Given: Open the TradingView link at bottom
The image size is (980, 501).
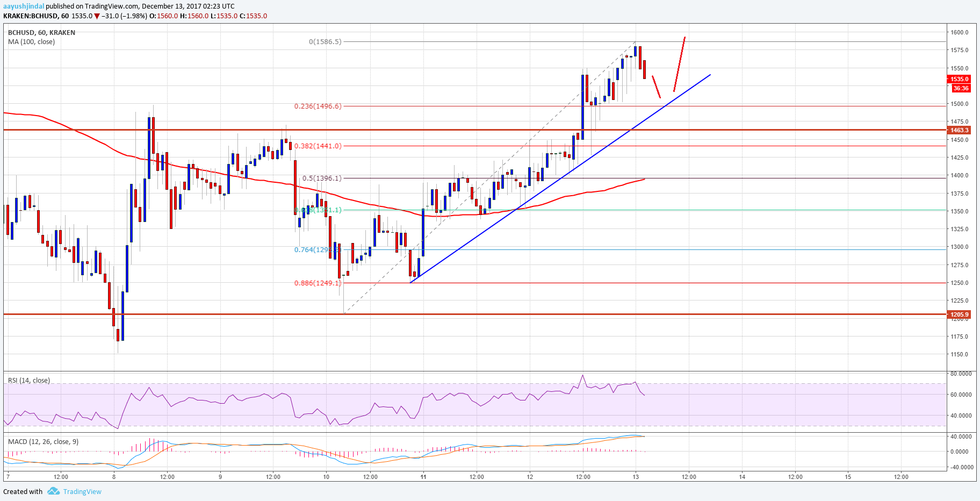Looking at the screenshot, I should click(x=82, y=491).
